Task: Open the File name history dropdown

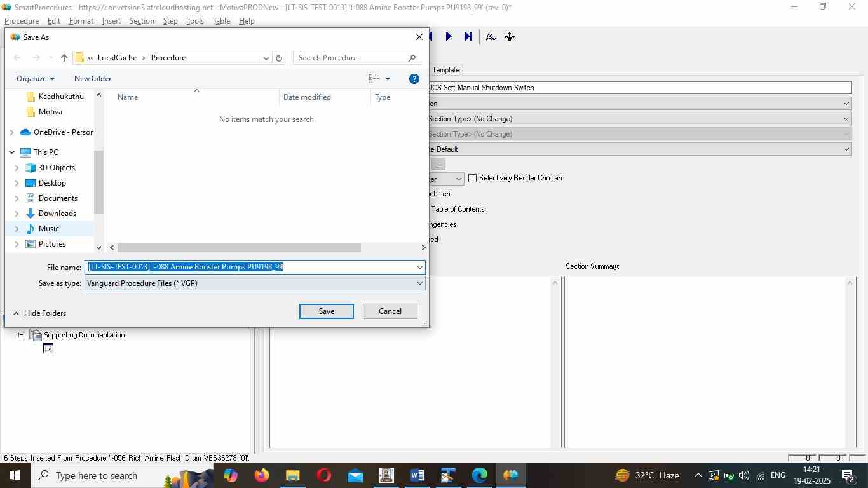Action: coord(419,268)
